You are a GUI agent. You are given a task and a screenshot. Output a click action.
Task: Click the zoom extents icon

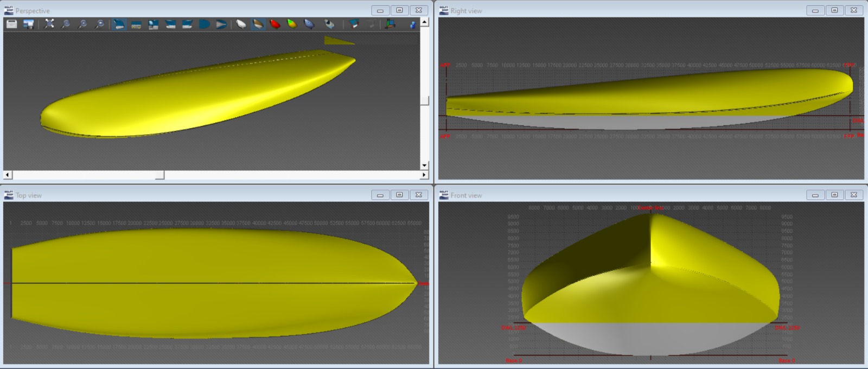pyautogui.click(x=49, y=24)
